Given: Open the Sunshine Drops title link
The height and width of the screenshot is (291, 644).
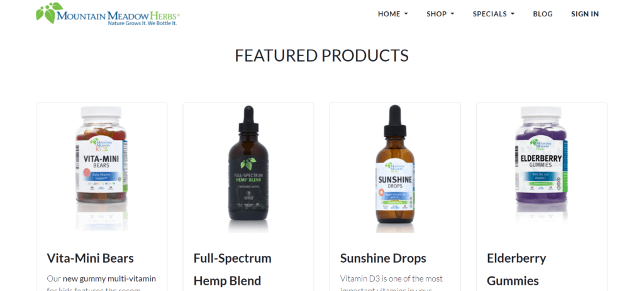Looking at the screenshot, I should pos(383,258).
